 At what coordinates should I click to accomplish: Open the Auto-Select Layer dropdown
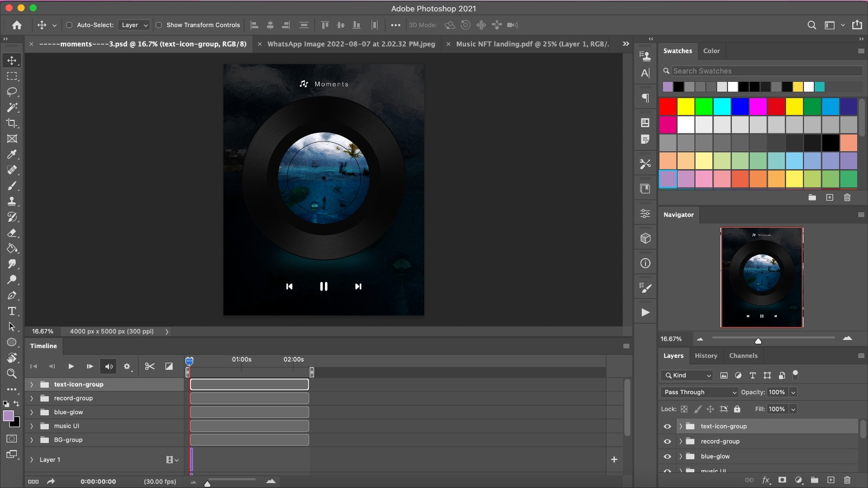[x=134, y=25]
